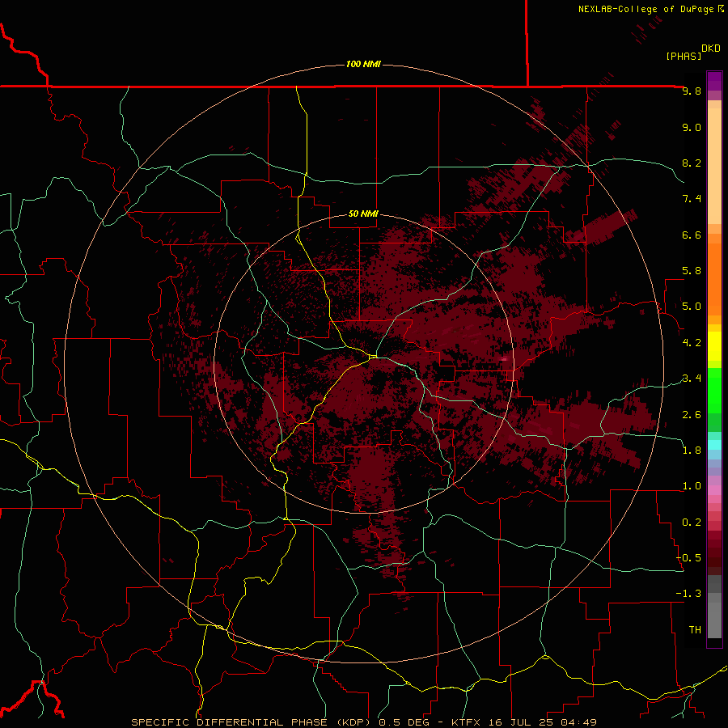Select the 7.4 scale label
The height and width of the screenshot is (728, 728).
tap(692, 199)
